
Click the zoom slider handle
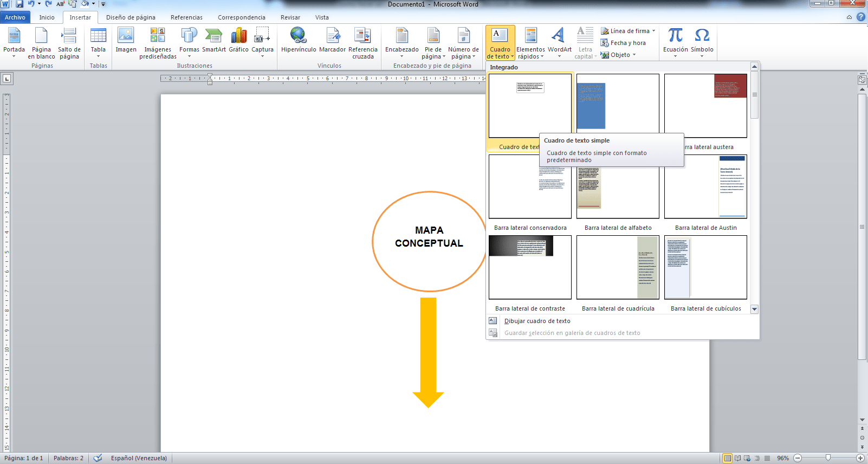coord(828,458)
